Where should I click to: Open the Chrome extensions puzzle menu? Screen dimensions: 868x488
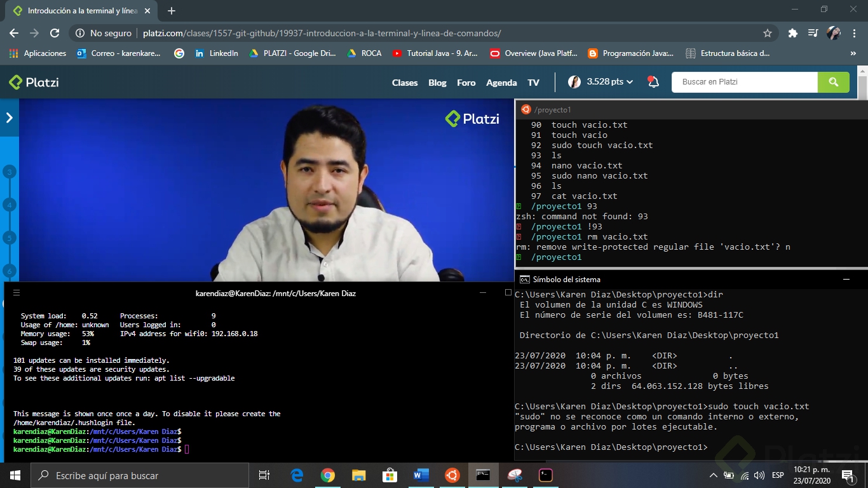click(x=792, y=33)
